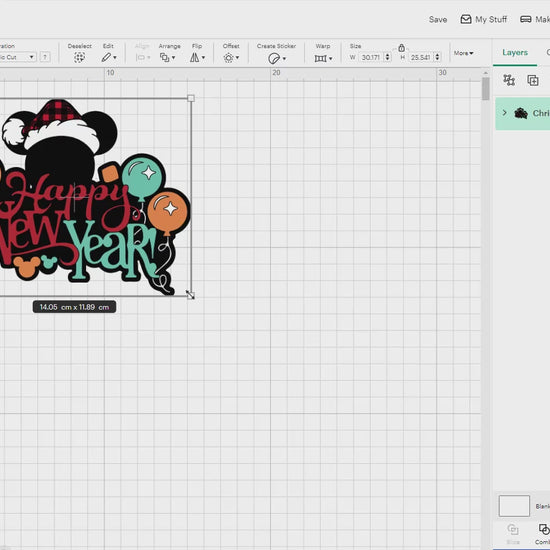Open the Offset tool icon
This screenshot has width=550, height=550.
pos(228,58)
